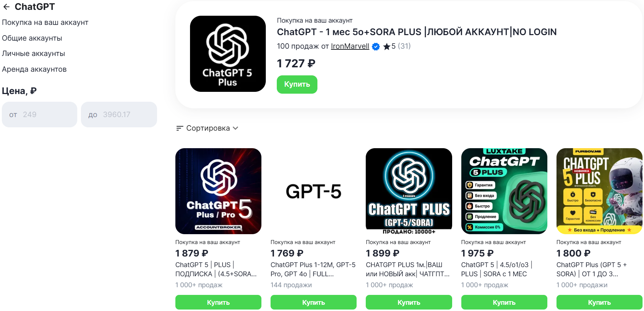Select the Покупка на ваш аккаунт category

point(45,22)
